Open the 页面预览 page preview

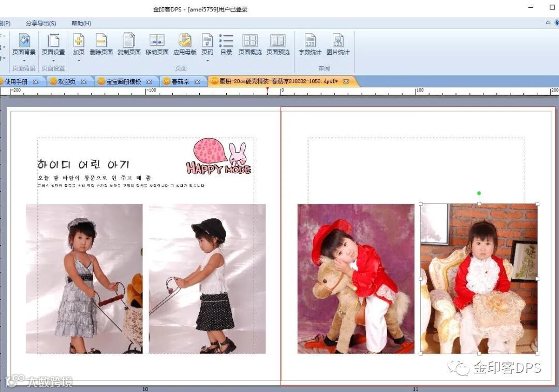pos(278,44)
